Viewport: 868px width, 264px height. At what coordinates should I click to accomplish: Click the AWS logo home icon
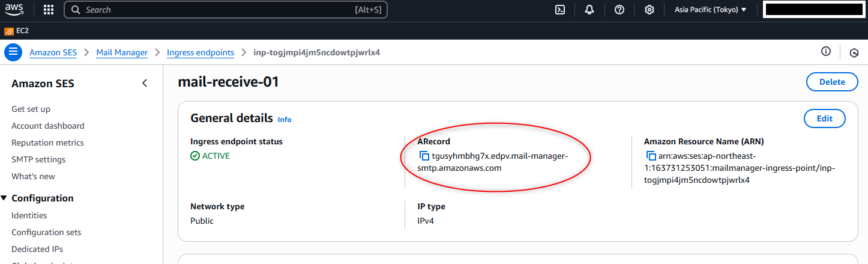pyautogui.click(x=14, y=10)
